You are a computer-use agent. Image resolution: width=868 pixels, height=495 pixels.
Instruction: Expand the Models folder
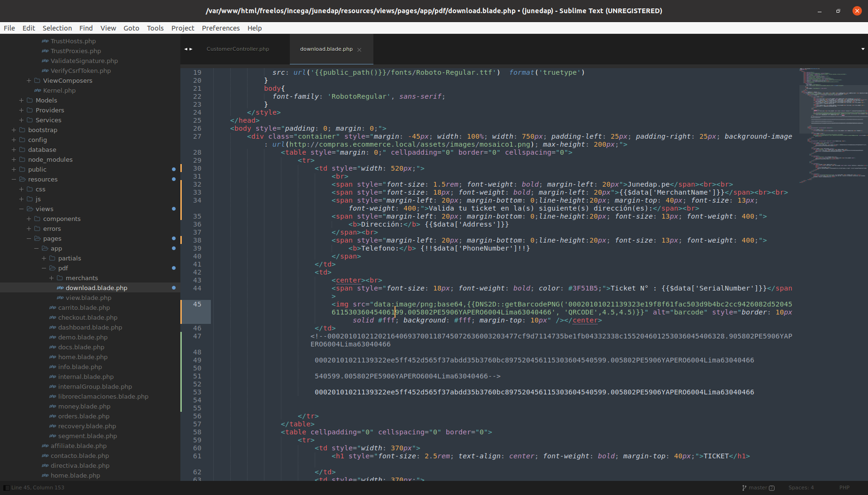(x=21, y=100)
